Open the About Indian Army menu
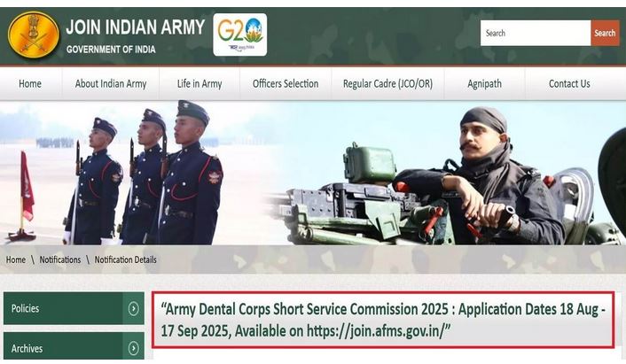 tap(111, 84)
